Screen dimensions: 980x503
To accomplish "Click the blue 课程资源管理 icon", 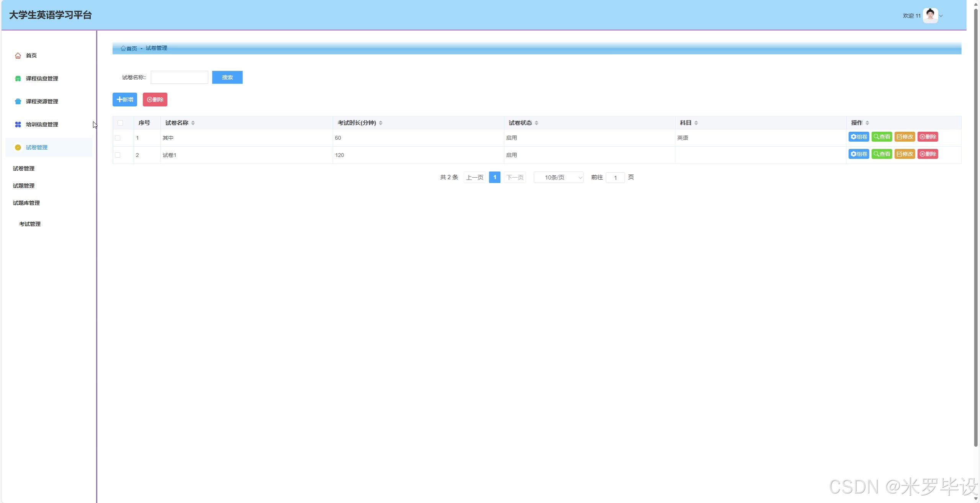I will coord(18,101).
